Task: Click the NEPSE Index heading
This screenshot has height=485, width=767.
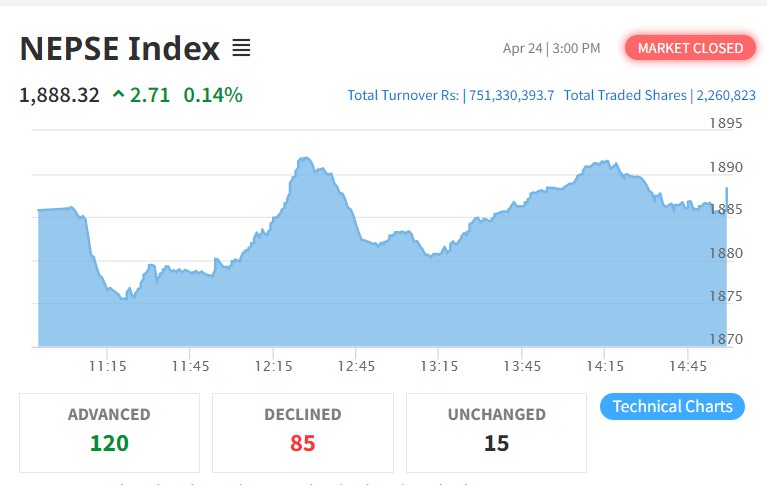Action: coord(119,48)
